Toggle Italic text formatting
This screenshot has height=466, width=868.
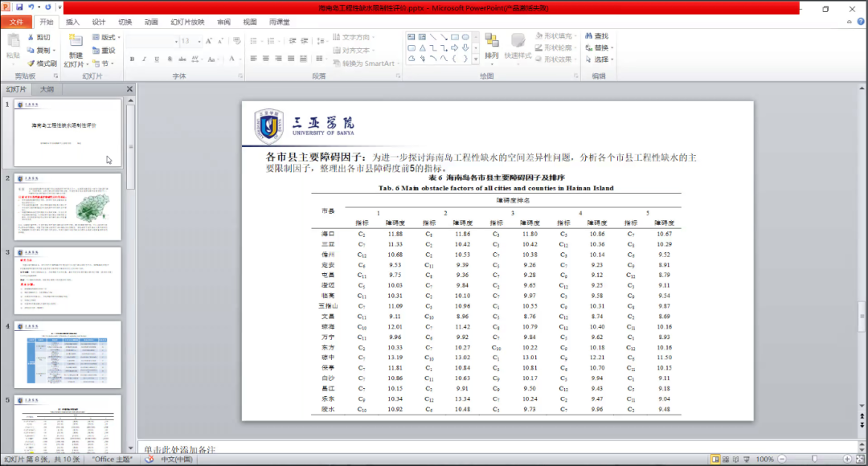[x=144, y=59]
